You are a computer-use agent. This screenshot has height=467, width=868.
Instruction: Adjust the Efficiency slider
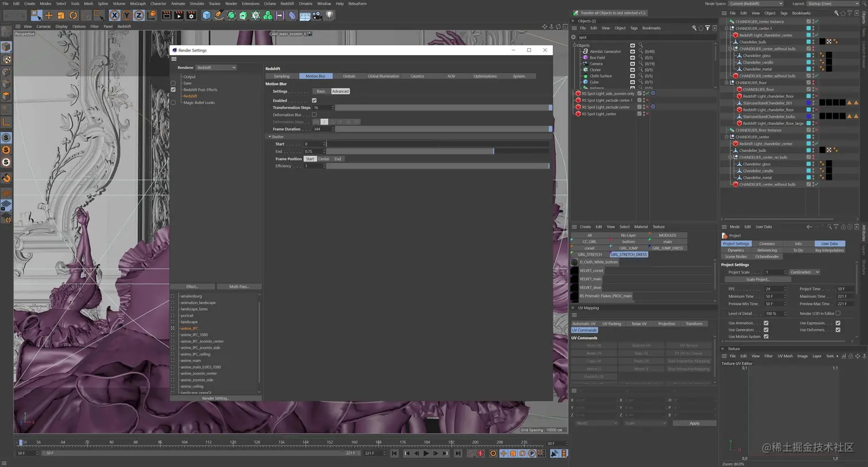pos(438,166)
